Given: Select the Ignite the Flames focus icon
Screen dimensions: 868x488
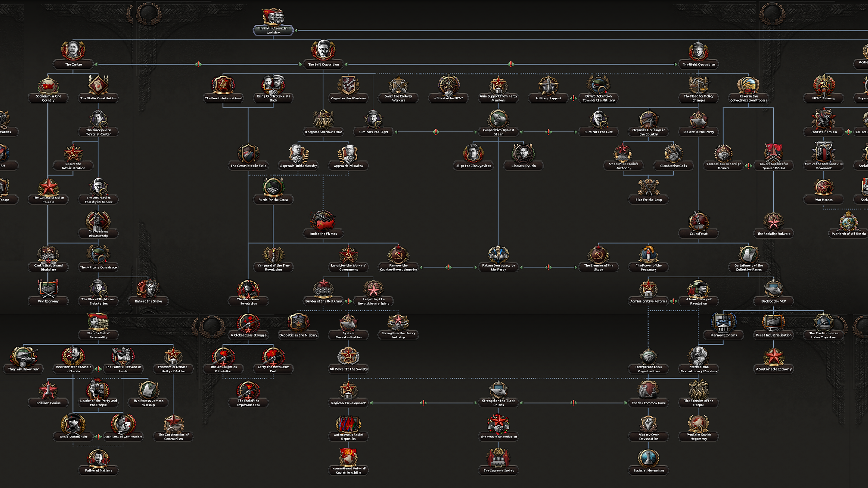Looking at the screenshot, I should pyautogui.click(x=323, y=221).
